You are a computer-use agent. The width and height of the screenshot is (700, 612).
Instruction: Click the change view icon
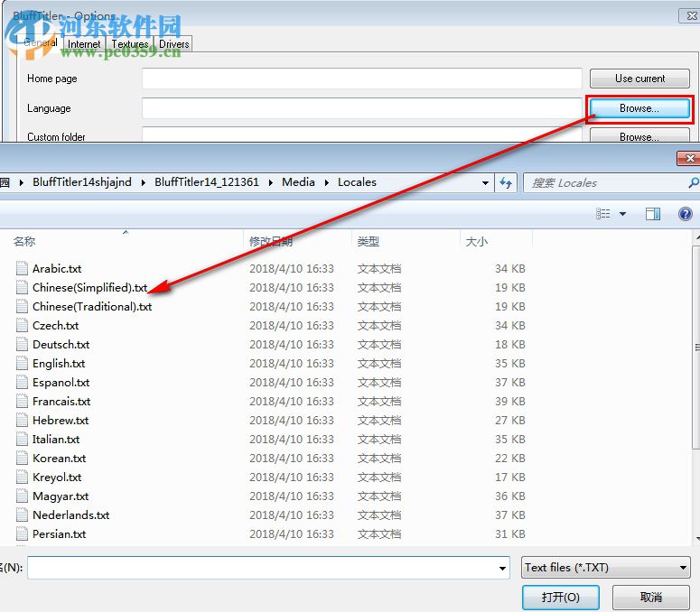pos(603,214)
